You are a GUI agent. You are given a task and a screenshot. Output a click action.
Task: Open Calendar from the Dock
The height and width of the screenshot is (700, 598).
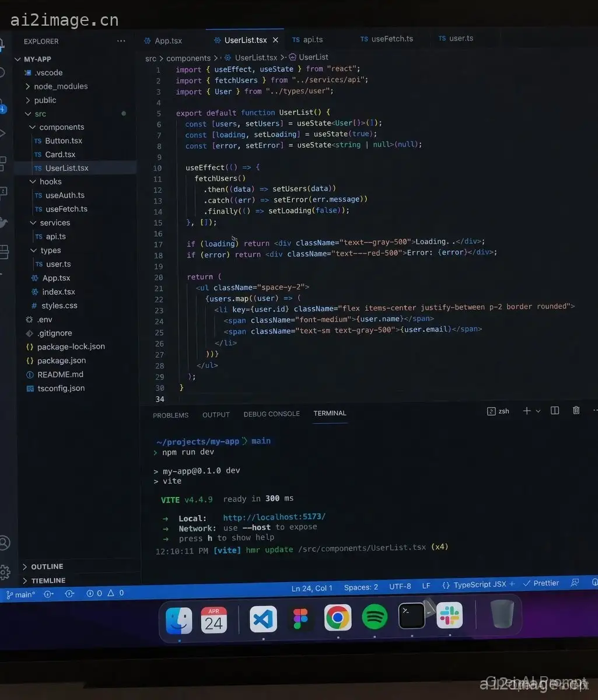point(214,620)
